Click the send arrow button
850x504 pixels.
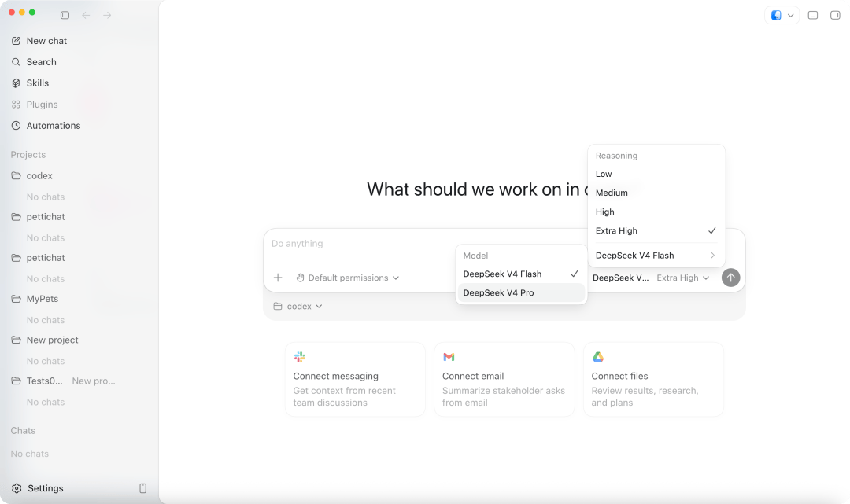pos(730,278)
